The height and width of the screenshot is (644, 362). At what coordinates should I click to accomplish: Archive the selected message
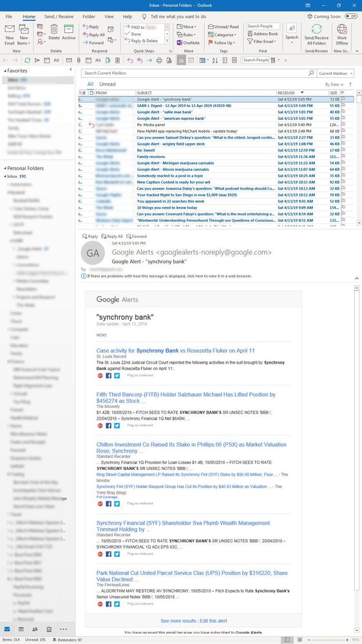[68, 32]
